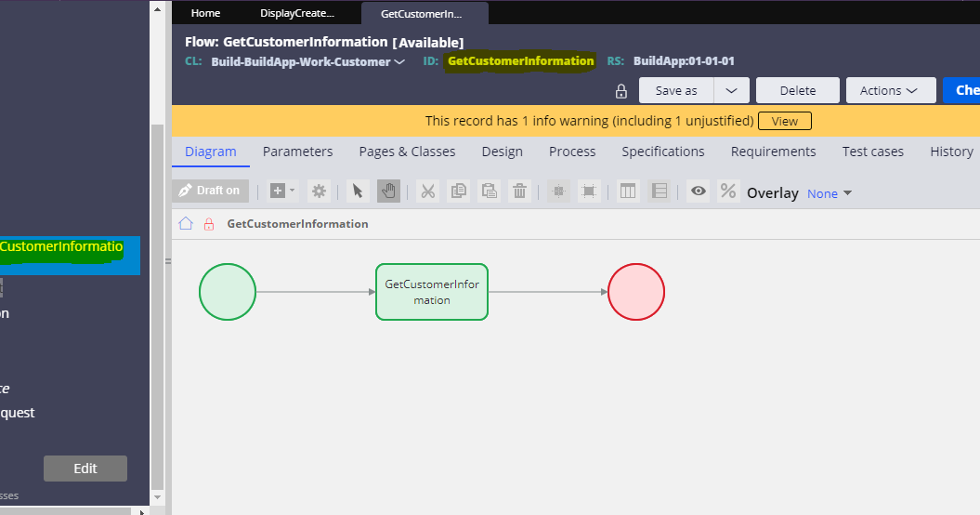Click the blue Check out button

[961, 91]
